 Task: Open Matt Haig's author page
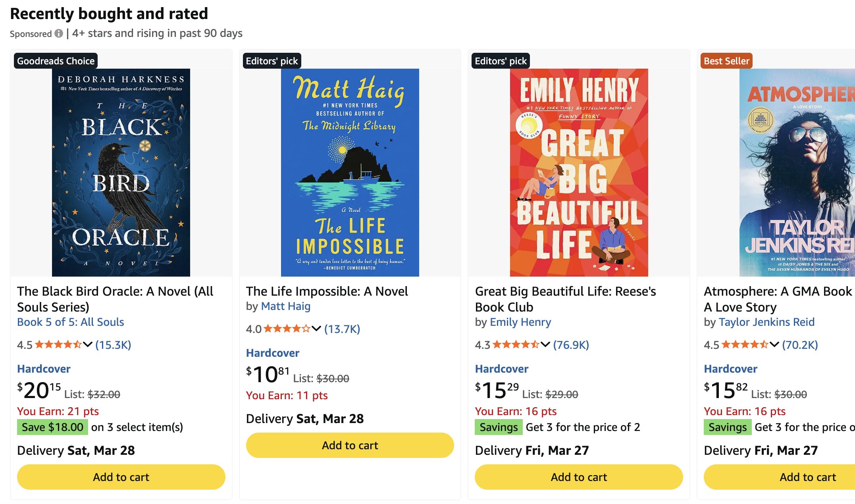(285, 306)
